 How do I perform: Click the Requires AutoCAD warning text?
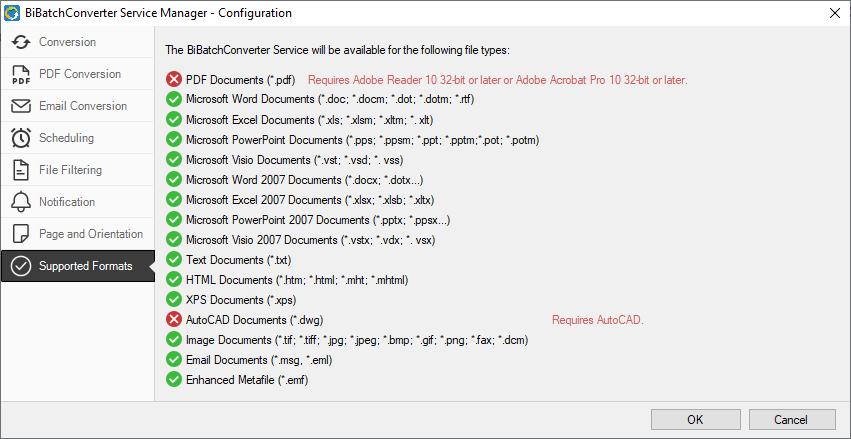click(x=598, y=320)
